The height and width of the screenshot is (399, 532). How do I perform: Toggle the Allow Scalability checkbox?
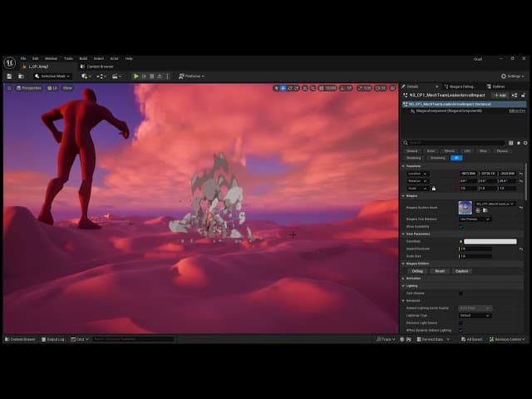(x=461, y=226)
